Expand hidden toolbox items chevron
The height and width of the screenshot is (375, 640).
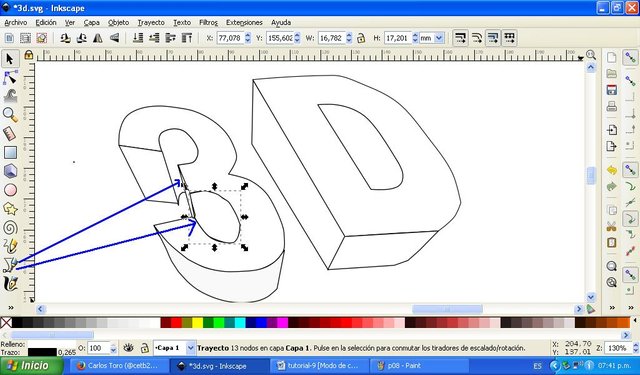point(11,308)
